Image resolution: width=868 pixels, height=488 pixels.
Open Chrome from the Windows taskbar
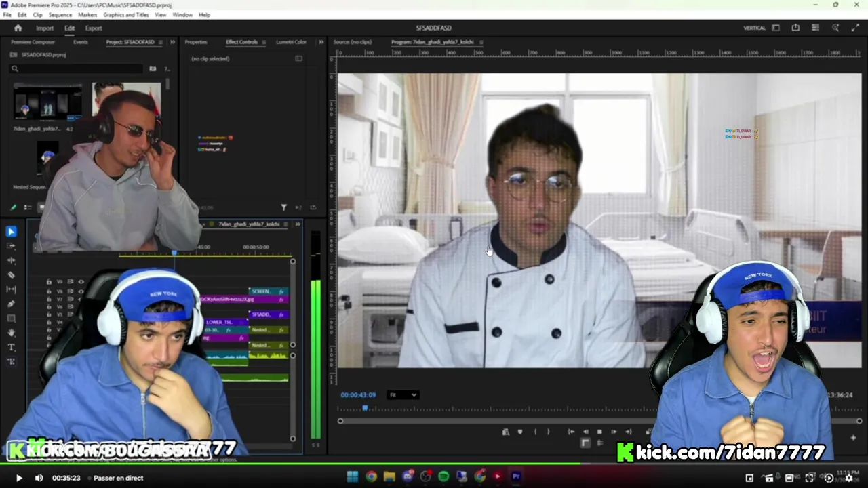371,476
